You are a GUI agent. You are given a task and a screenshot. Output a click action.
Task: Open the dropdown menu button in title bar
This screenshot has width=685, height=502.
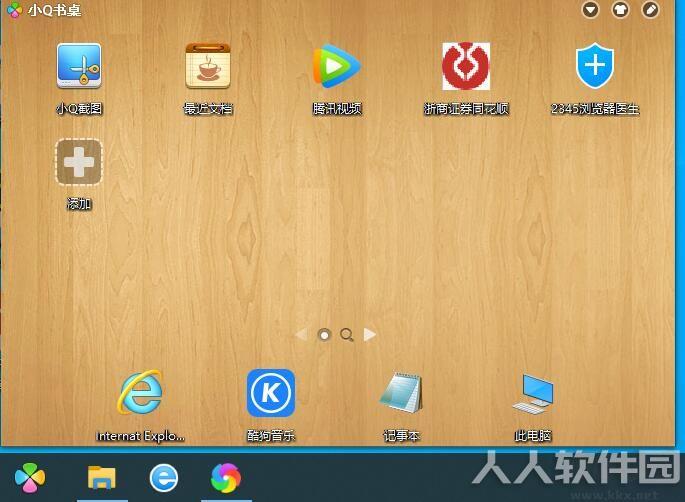point(590,9)
